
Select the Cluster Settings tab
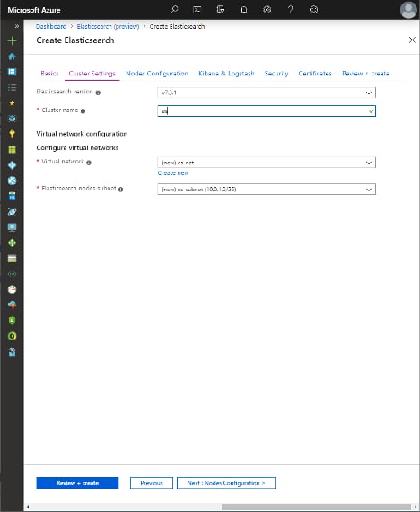coord(92,74)
